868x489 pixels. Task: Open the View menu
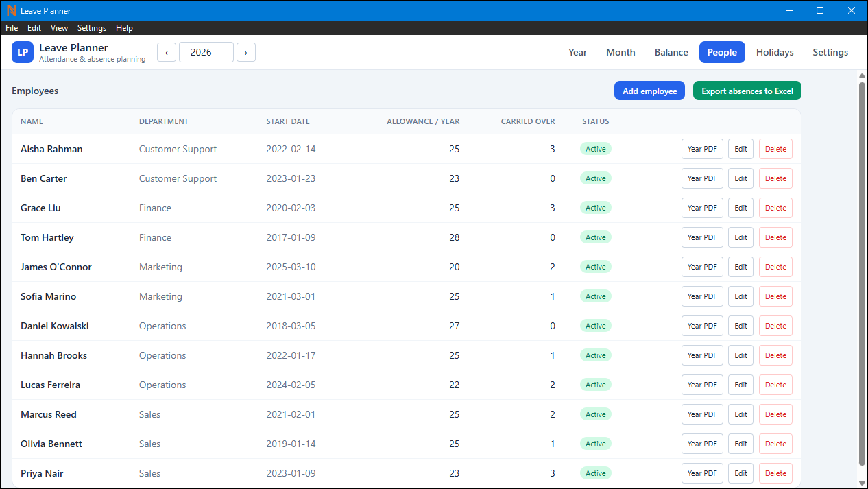coord(59,28)
